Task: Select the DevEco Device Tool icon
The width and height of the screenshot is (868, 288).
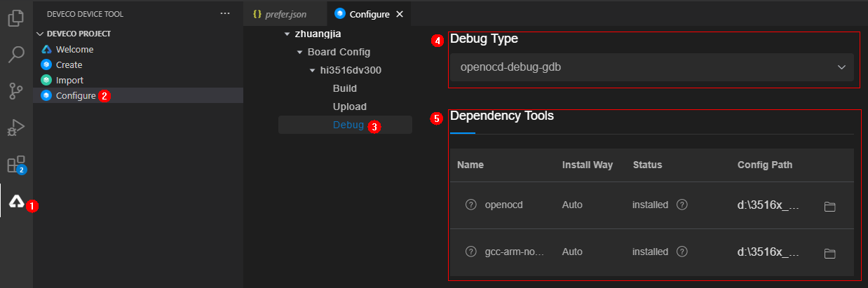Action: click(16, 202)
